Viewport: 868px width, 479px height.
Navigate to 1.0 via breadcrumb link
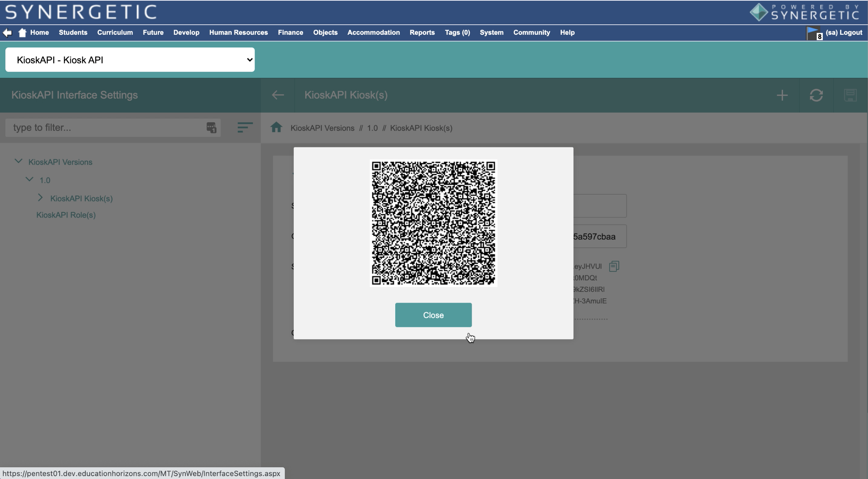click(x=372, y=128)
